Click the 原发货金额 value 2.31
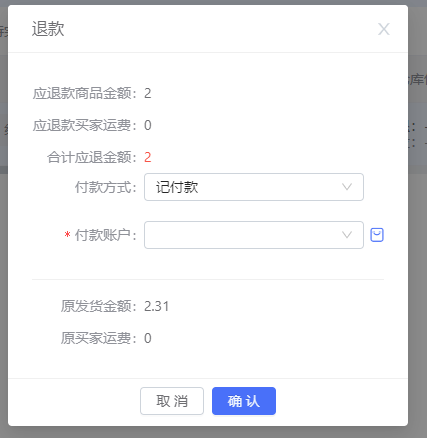Viewport: 427px width, 438px height. 156,306
